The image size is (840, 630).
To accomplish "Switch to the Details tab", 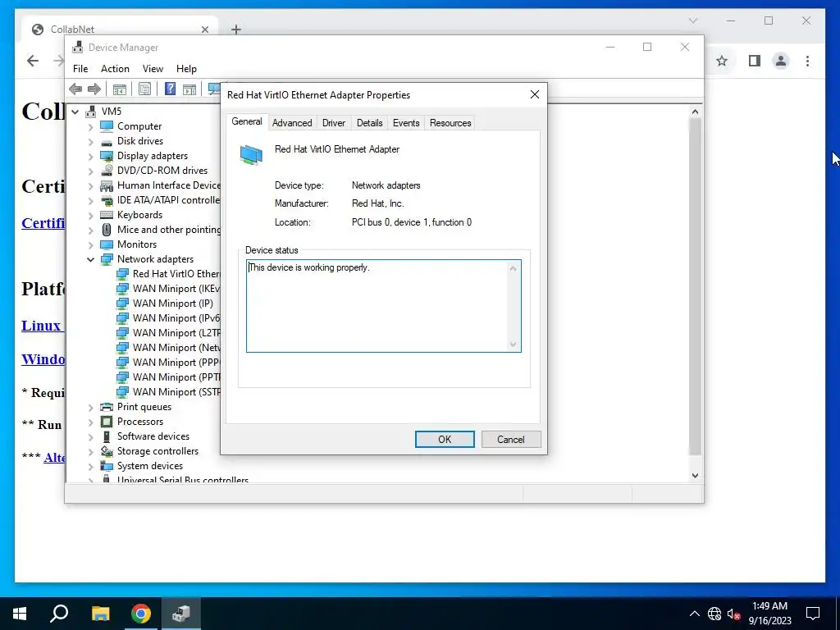I will click(370, 123).
